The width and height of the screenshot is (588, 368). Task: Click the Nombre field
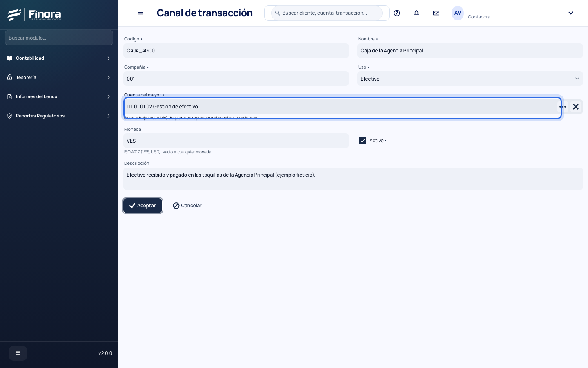point(470,51)
